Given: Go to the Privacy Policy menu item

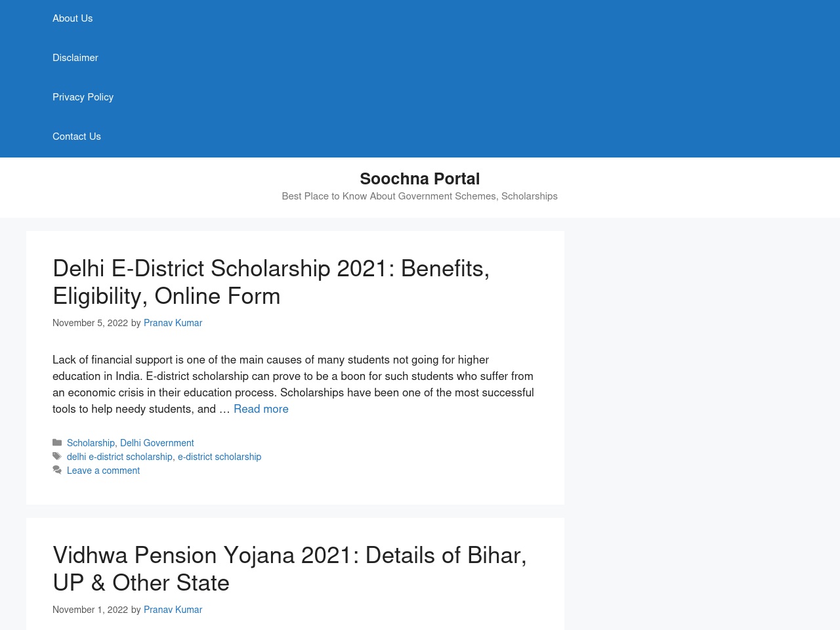Looking at the screenshot, I should pyautogui.click(x=83, y=97).
